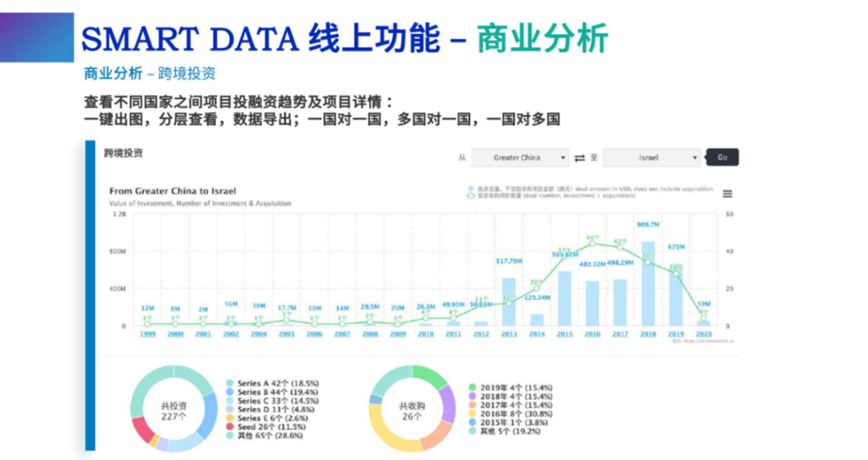Click the Series B legend color dot
868x460 pixels.
(230, 392)
